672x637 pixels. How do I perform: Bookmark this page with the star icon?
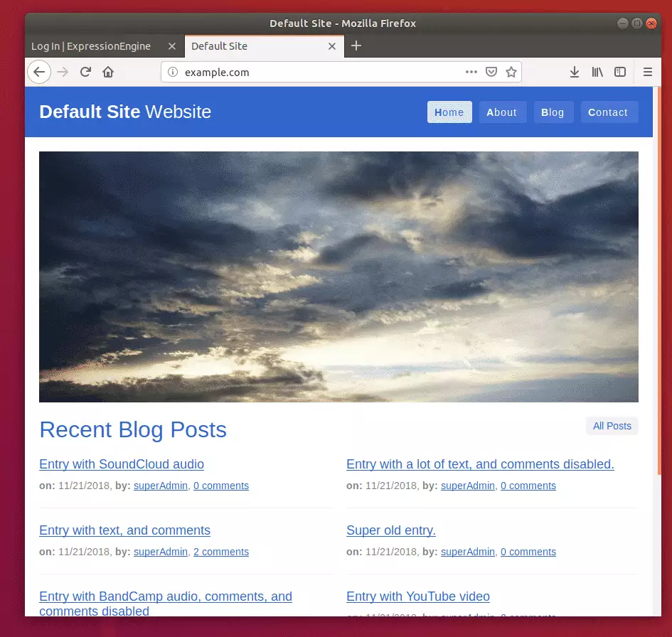(x=511, y=72)
